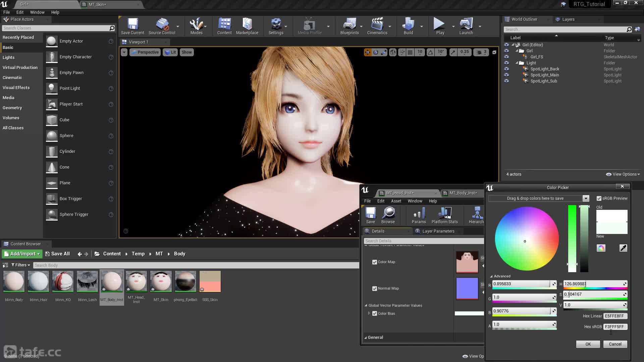Click the Build toolbar icon
644x362 pixels.
pyautogui.click(x=408, y=26)
